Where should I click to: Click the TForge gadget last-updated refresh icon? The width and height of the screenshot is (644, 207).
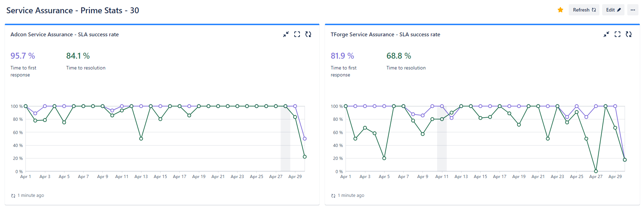click(x=333, y=196)
